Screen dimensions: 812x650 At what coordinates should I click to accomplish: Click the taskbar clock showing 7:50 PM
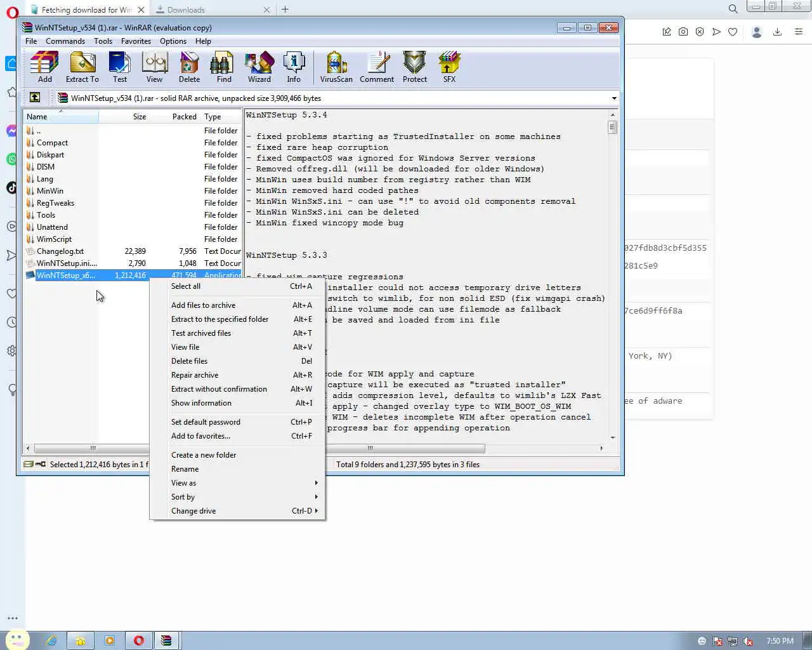click(780, 641)
